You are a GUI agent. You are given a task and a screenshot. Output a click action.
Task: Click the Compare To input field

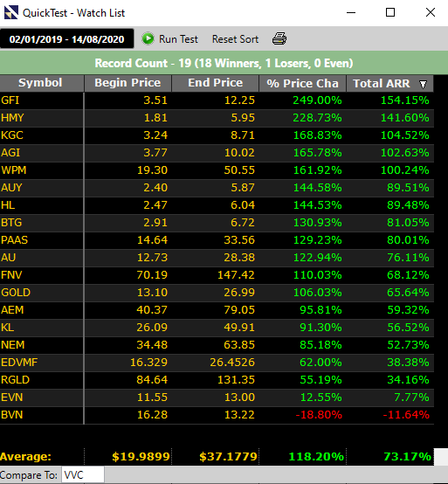pyautogui.click(x=83, y=474)
